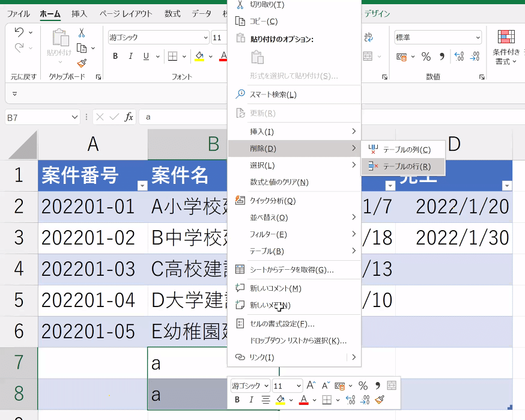The height and width of the screenshot is (420, 525).
Task: Click Increase Font Size on the mini toolbar
Action: point(311,385)
